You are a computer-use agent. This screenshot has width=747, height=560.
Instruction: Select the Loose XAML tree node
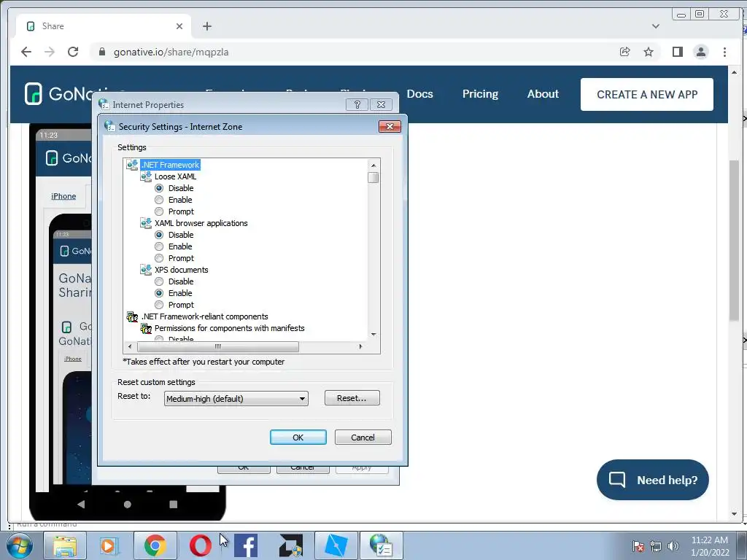click(x=175, y=176)
